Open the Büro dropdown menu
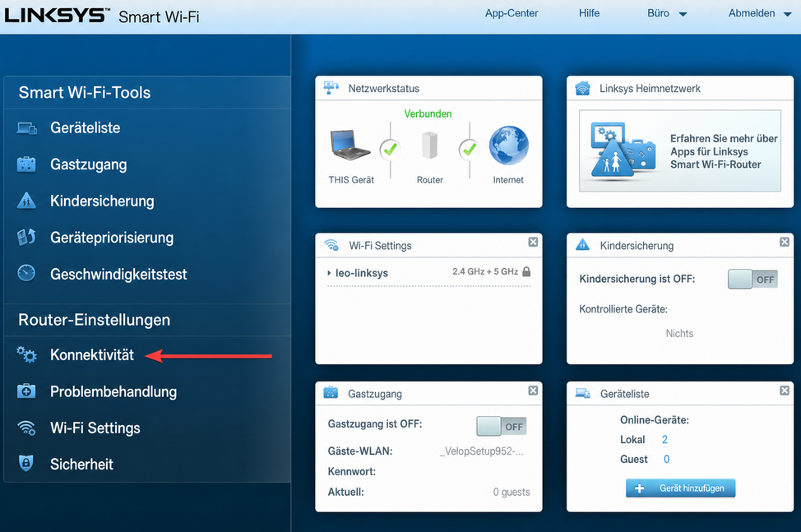The width and height of the screenshot is (801, 532). pos(667,13)
